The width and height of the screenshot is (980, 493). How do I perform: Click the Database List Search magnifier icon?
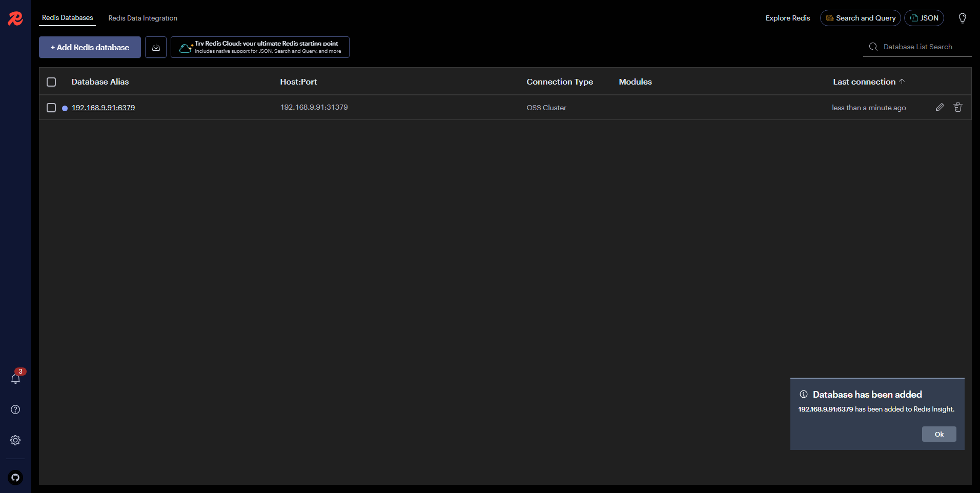[x=873, y=47]
